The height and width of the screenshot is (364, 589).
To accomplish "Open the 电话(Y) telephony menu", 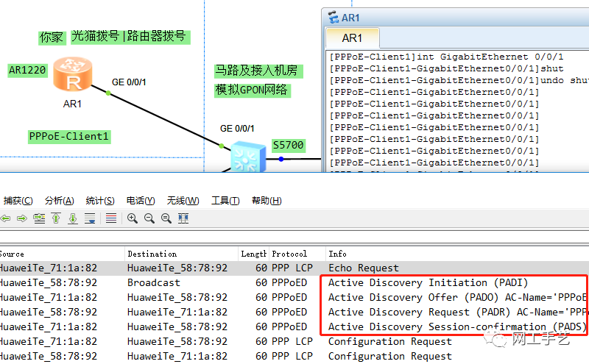I will [141, 201].
